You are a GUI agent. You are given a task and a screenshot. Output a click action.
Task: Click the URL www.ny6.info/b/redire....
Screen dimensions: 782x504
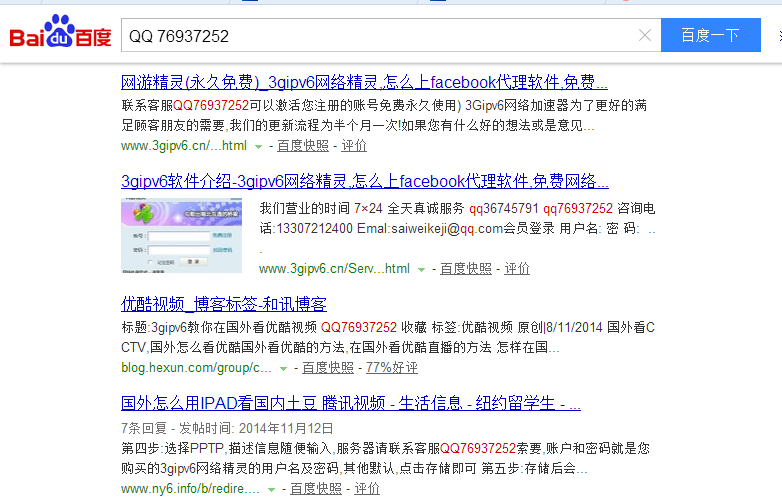point(190,489)
